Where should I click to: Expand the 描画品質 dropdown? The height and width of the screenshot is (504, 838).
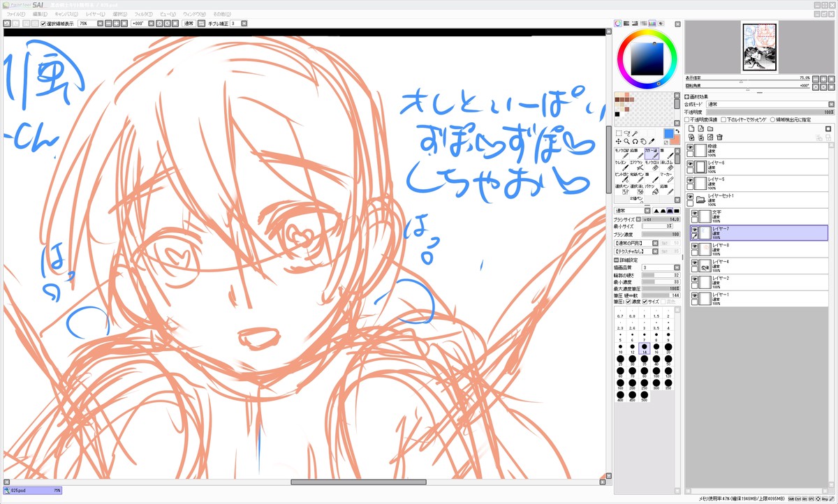[x=677, y=267]
